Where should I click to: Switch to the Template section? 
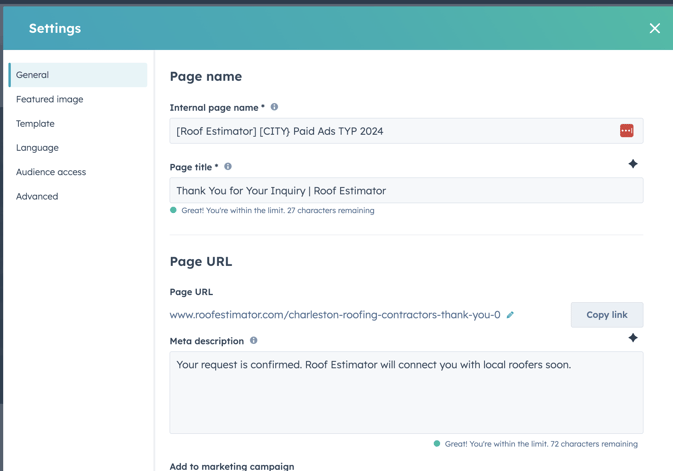(x=36, y=124)
